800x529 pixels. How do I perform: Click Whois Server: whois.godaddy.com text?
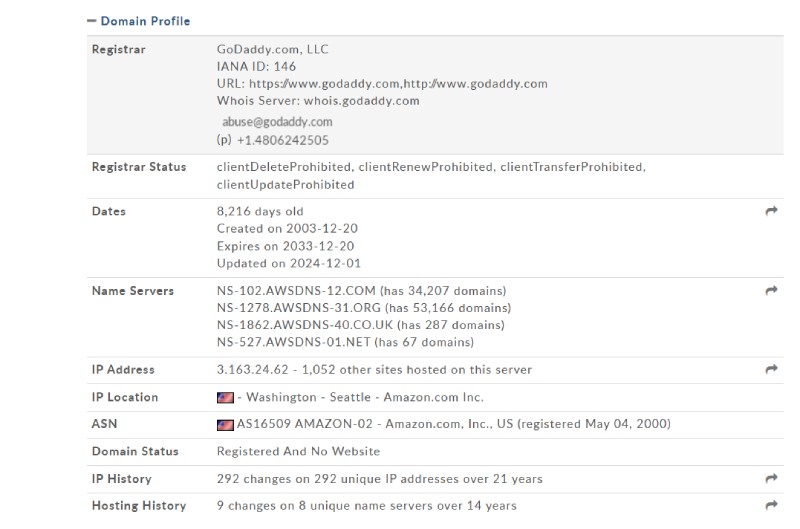(318, 101)
